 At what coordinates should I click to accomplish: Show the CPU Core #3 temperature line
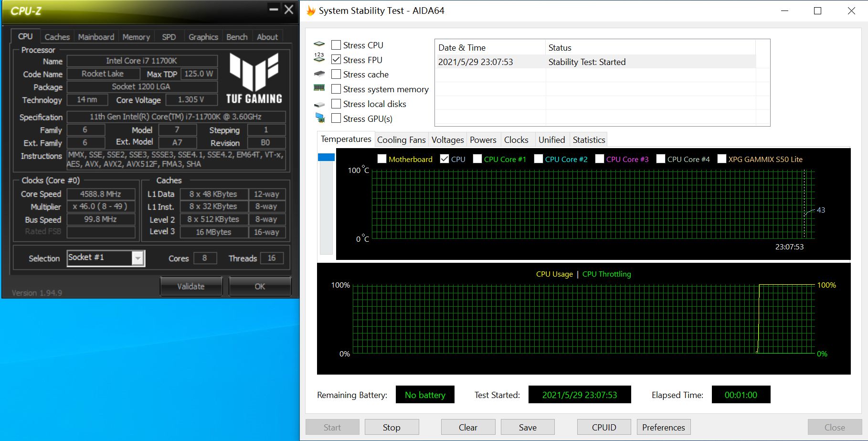point(600,159)
